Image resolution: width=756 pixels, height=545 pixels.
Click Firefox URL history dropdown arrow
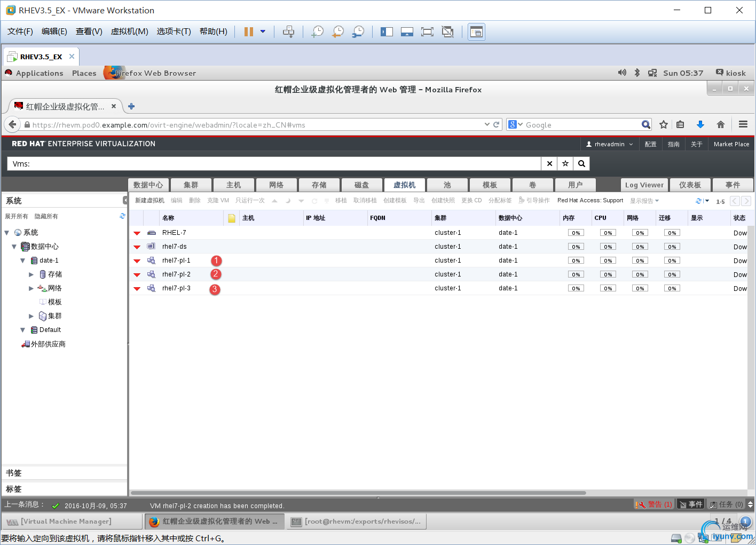[487, 124]
